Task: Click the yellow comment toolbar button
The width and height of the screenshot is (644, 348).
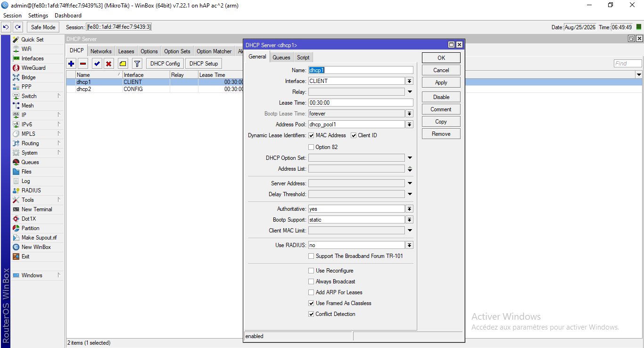Action: pos(123,63)
